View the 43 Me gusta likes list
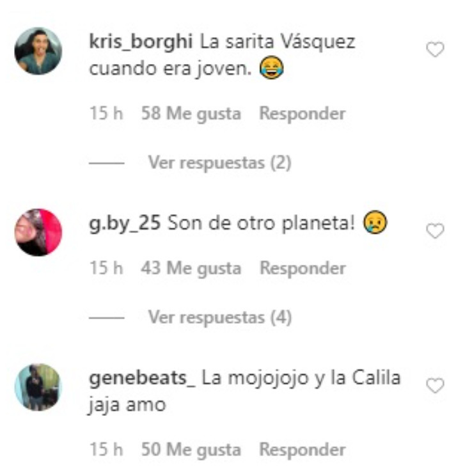472x476 pixels. click(x=191, y=269)
